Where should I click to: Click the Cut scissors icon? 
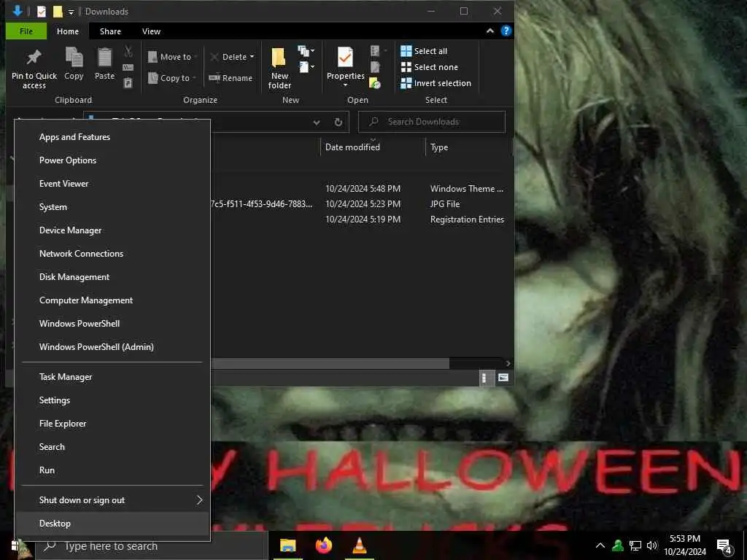tap(128, 51)
